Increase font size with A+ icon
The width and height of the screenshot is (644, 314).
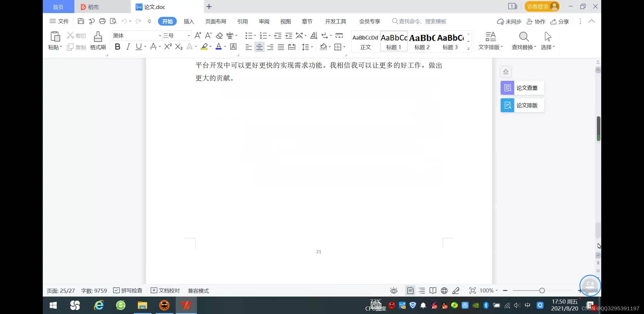198,35
